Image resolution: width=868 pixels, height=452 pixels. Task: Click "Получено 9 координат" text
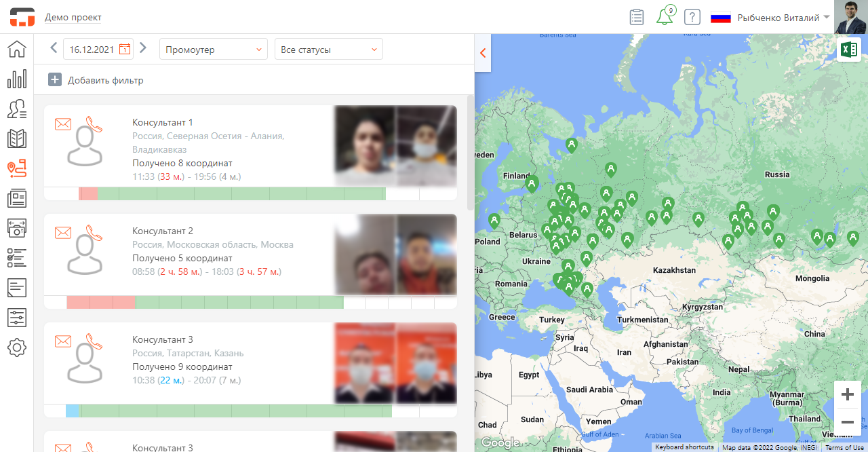coord(182,366)
